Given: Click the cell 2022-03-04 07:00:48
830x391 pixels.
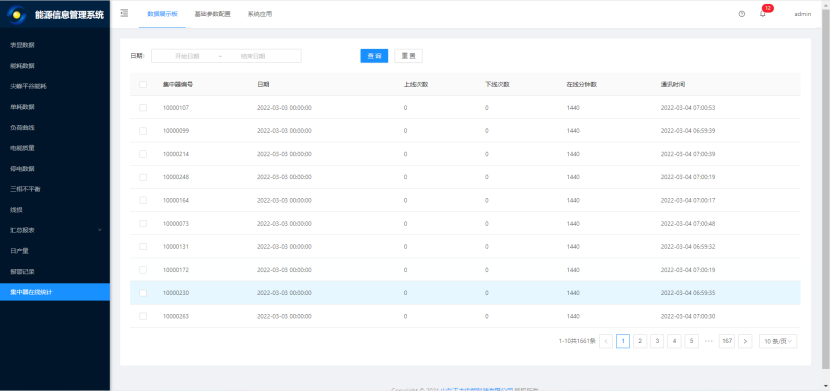Looking at the screenshot, I should [x=688, y=223].
